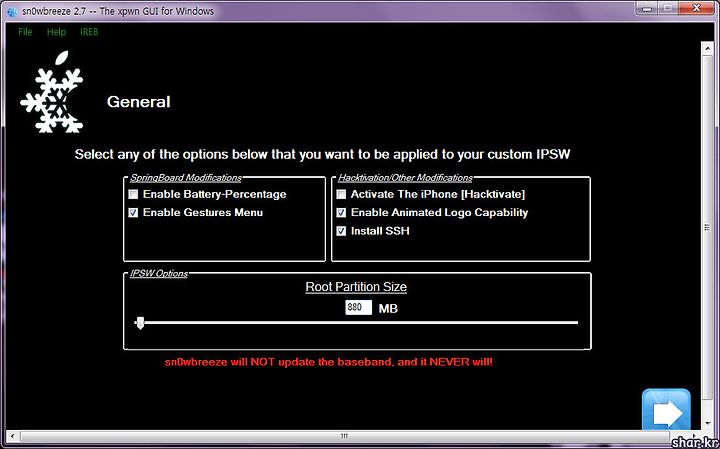720x449 pixels.
Task: Click the vertical scrollbar down arrow
Action: (x=706, y=423)
